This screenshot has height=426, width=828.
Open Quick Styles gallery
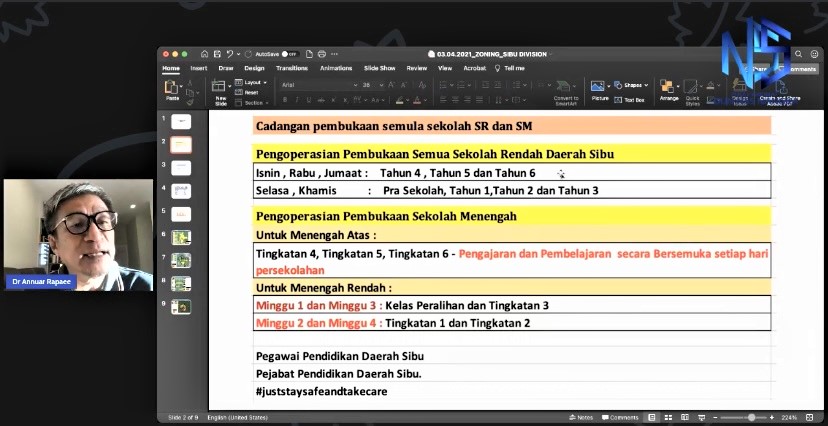(692, 93)
